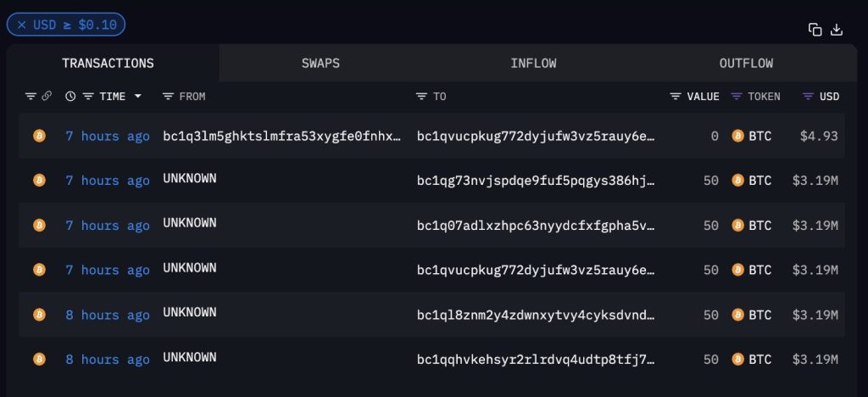This screenshot has width=868, height=397.
Task: Click the Bitcoin icon in the last row
Action: 39,360
